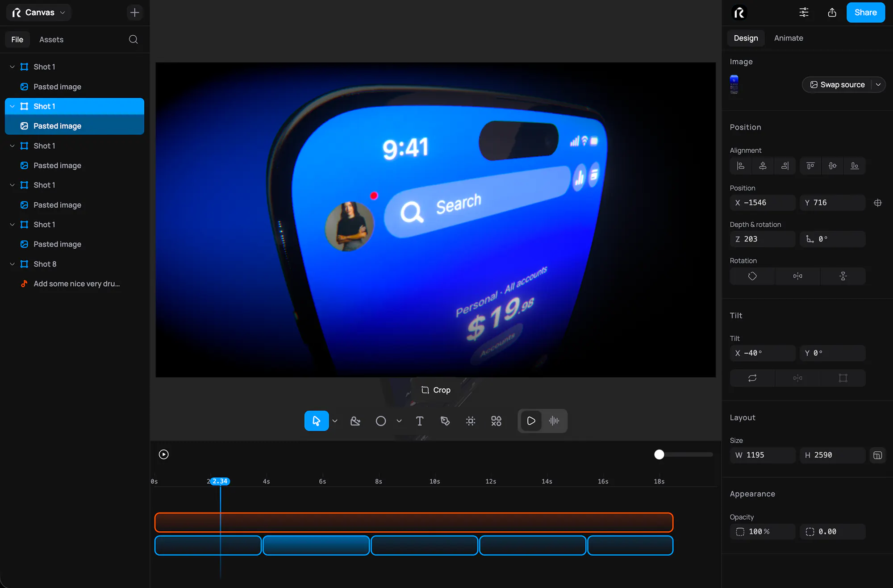Switch to the Assets tab

51,40
